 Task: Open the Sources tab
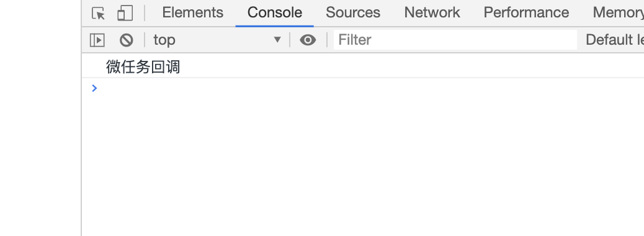click(x=353, y=12)
